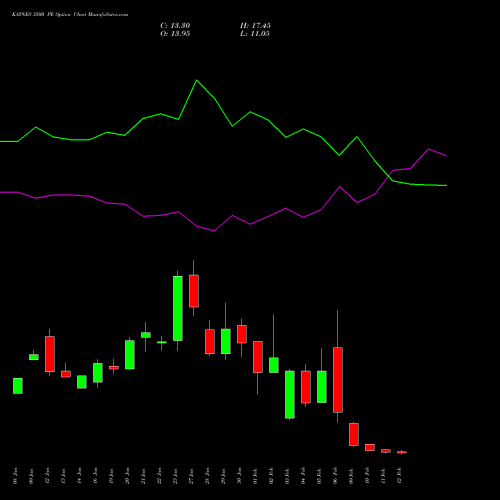This screenshot has width=500, height=500.
Task: Click the 10 Feb date label
Action: pyautogui.click(x=368, y=476)
